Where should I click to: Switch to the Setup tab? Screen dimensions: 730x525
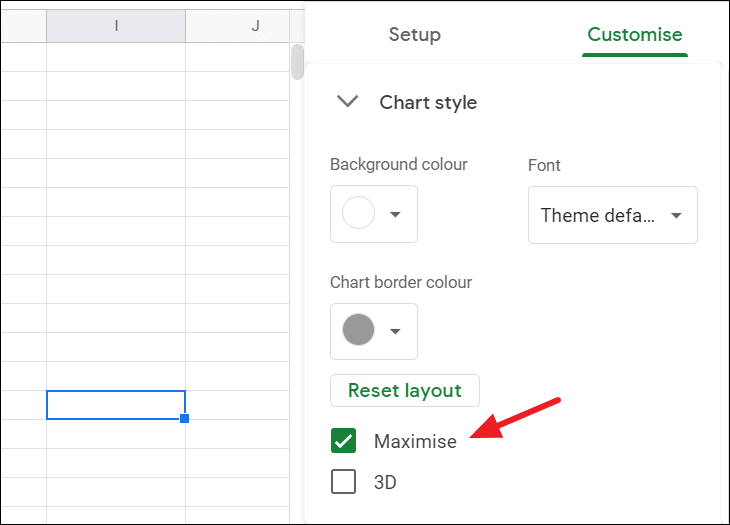[414, 35]
